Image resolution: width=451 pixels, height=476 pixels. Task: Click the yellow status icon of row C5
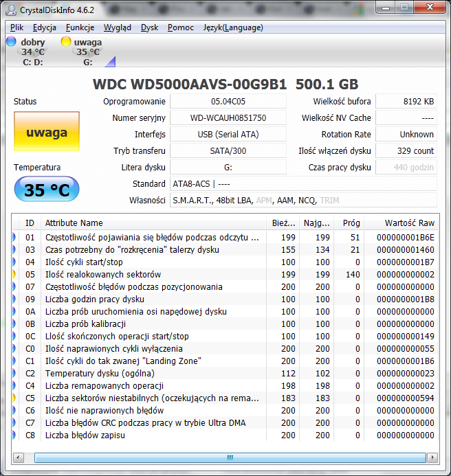click(14, 398)
